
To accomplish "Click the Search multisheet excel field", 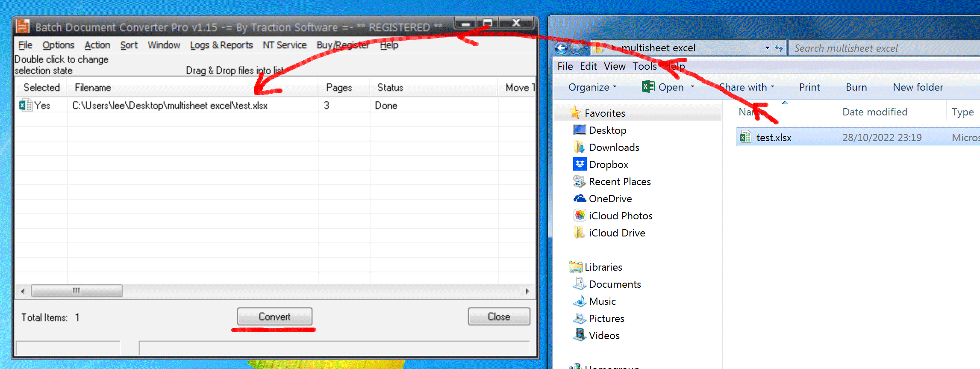I will 885,48.
